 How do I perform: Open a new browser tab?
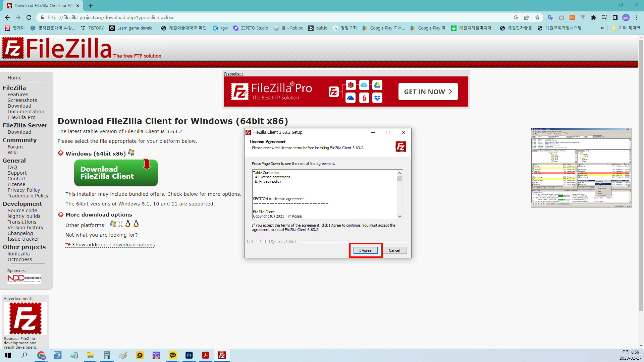(x=91, y=5)
